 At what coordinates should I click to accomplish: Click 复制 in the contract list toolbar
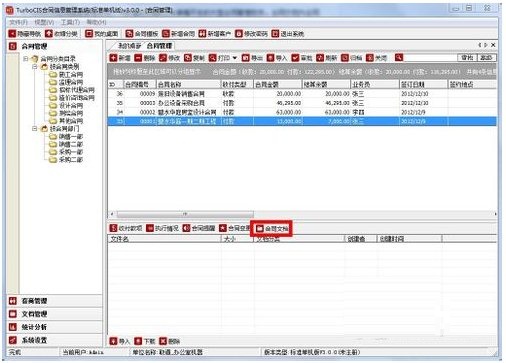point(194,58)
